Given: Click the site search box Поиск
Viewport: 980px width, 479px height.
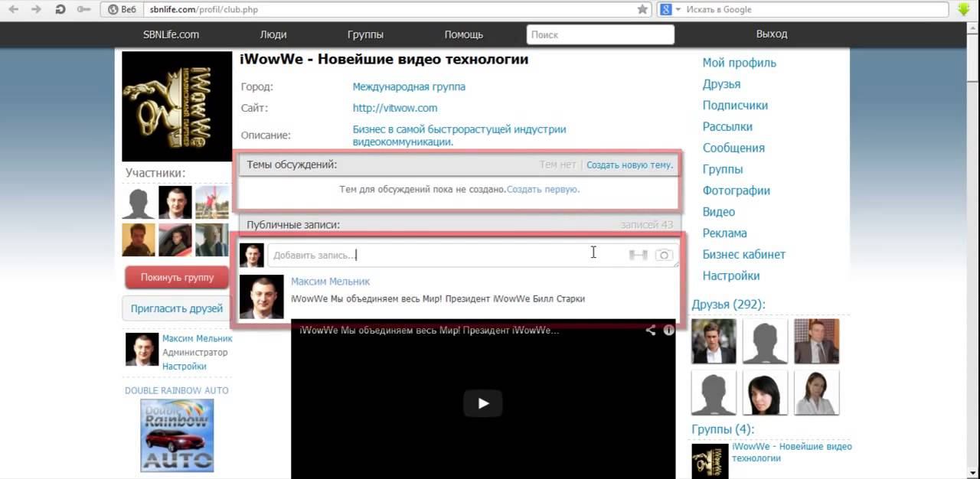Looking at the screenshot, I should pyautogui.click(x=600, y=34).
